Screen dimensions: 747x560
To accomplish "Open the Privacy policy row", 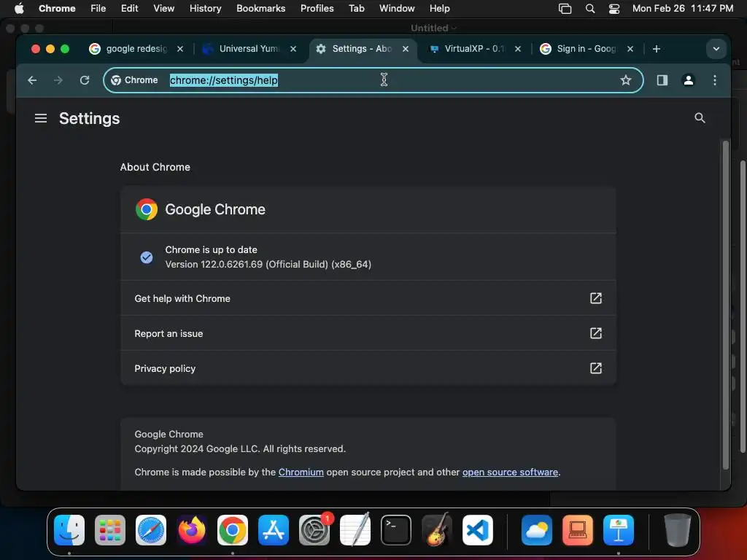I will [368, 368].
